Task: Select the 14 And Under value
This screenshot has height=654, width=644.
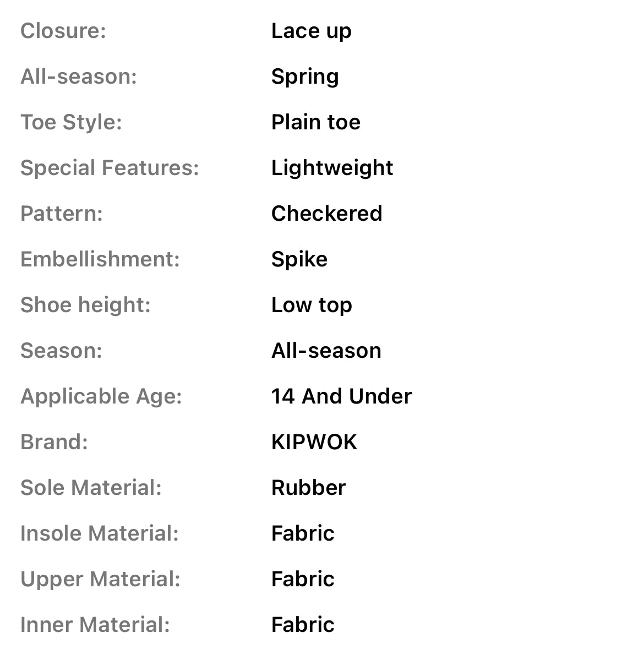Action: (x=341, y=396)
